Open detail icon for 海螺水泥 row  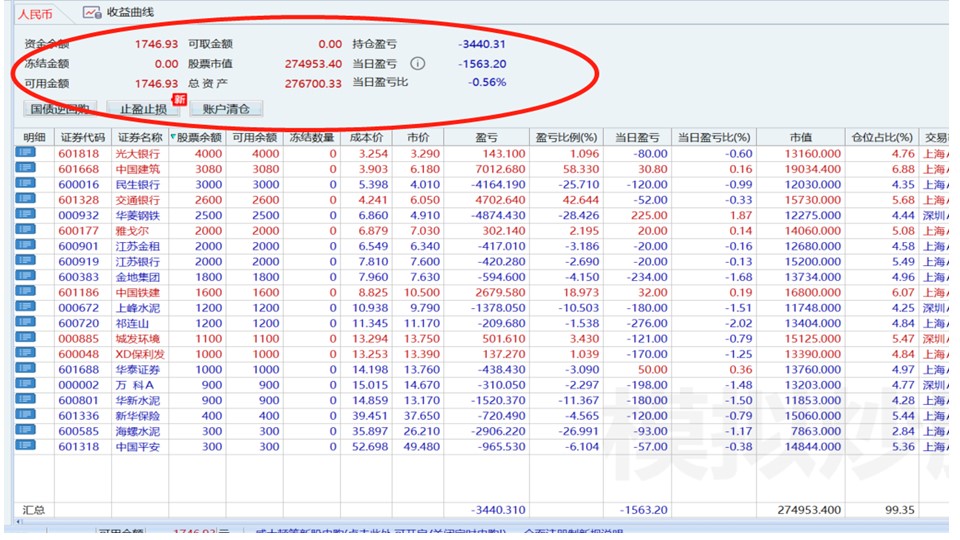pyautogui.click(x=25, y=431)
